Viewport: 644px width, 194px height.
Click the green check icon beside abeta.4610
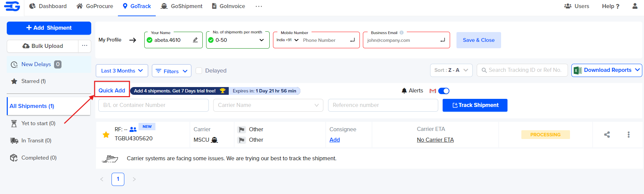tap(150, 40)
